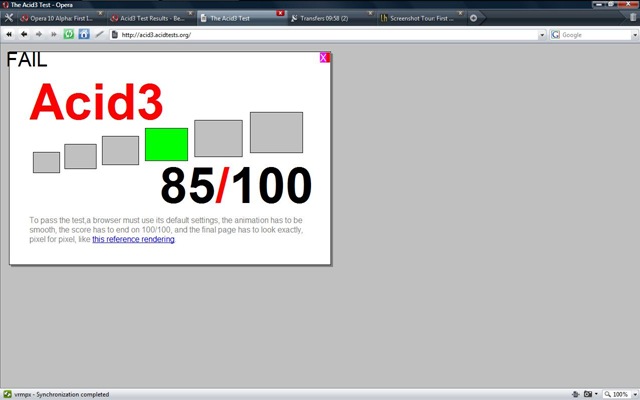This screenshot has width=640, height=400.
Task: Expand the address bar history dropdown
Action: 542,35
